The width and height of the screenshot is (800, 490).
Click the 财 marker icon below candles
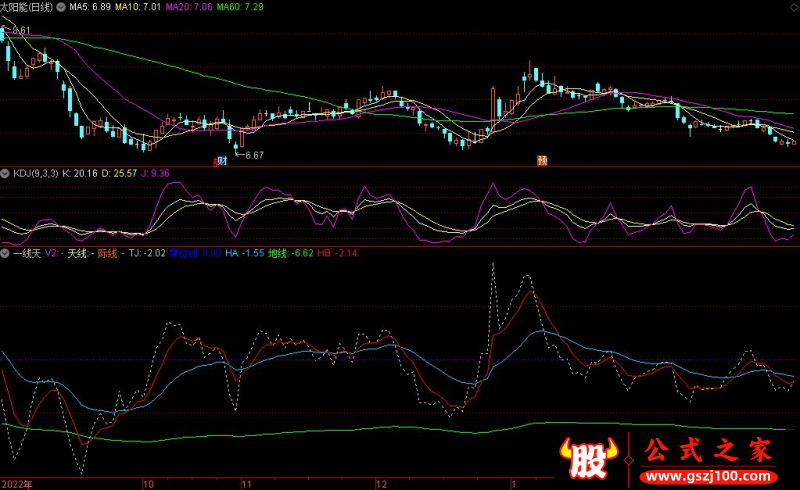pyautogui.click(x=220, y=159)
